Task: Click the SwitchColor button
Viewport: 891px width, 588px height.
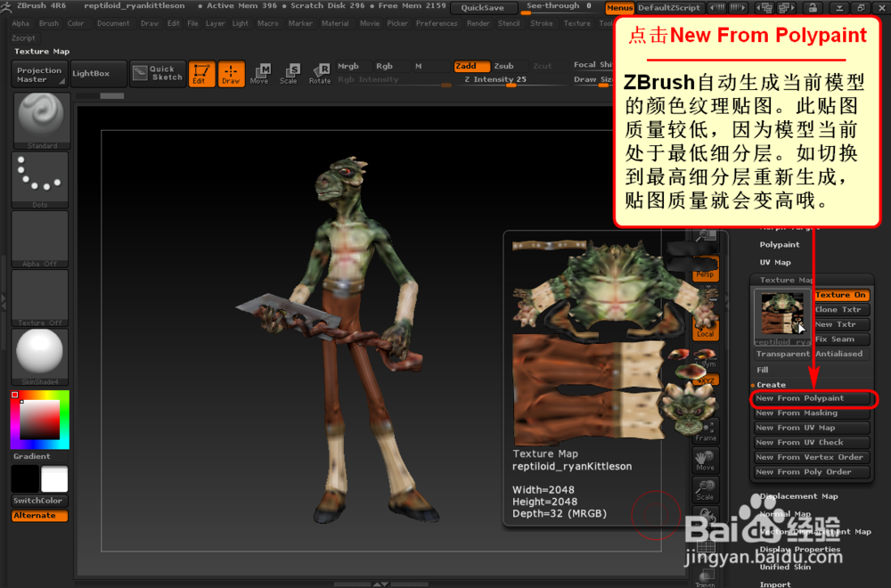Action: [x=40, y=501]
